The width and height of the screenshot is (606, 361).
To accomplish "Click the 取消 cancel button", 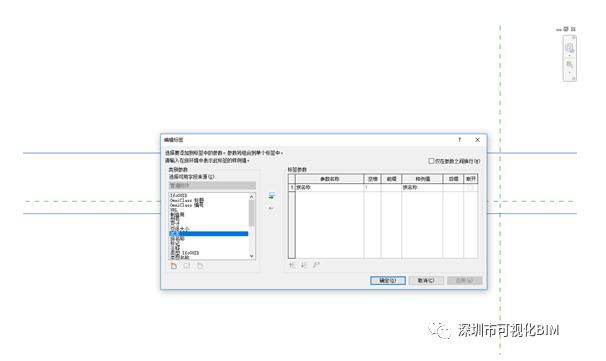I will 426,280.
